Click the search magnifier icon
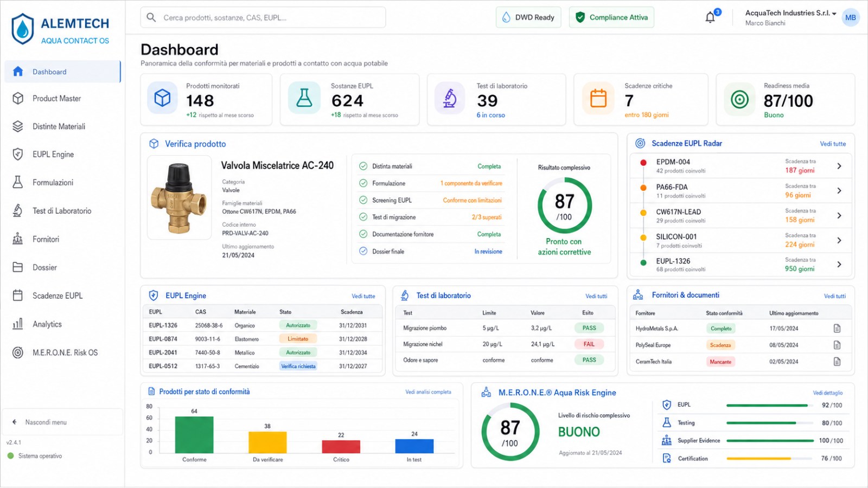The image size is (868, 488). [x=151, y=17]
